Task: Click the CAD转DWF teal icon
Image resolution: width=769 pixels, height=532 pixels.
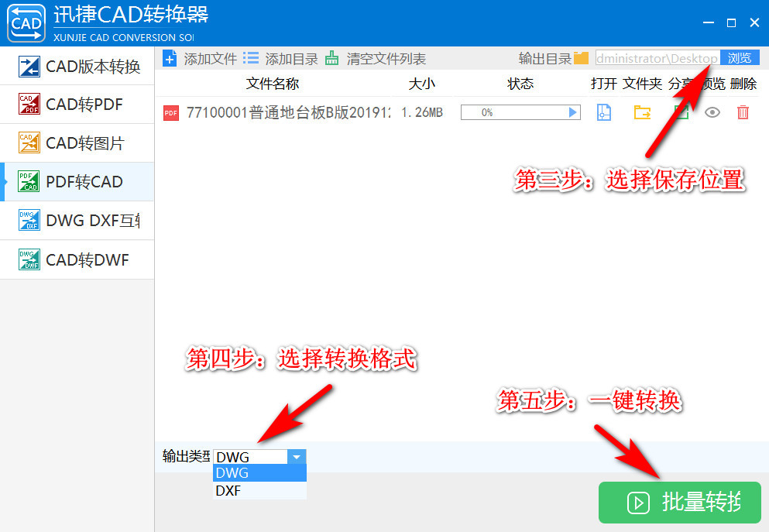Action: [29, 259]
